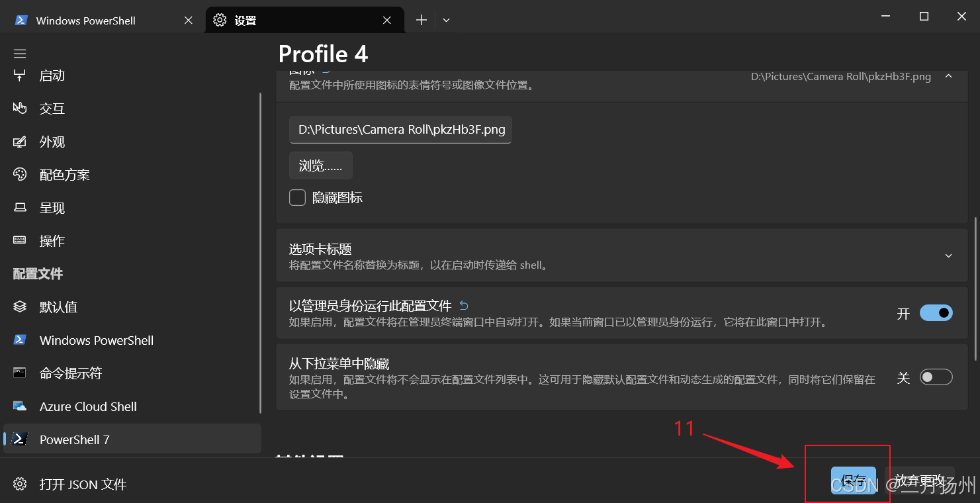Select the 操作 (Actions) sidebar icon

click(51, 240)
